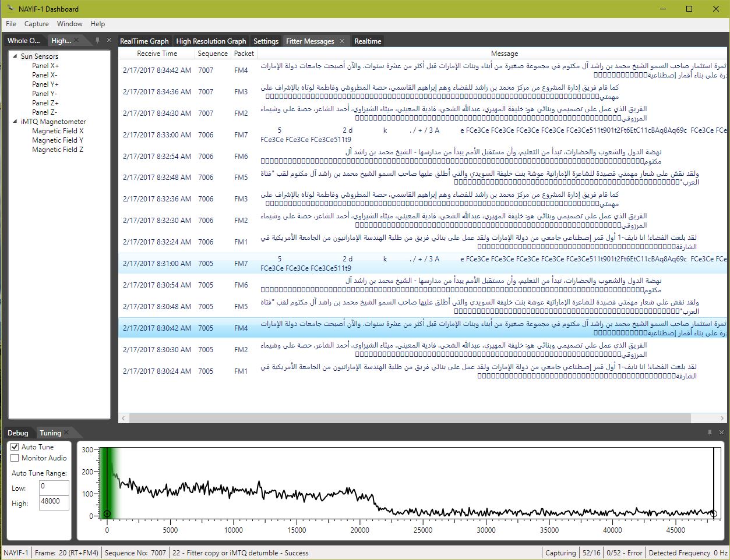730x560 pixels.
Task: Click the Sequence No: 7007 status entry
Action: [x=135, y=553]
